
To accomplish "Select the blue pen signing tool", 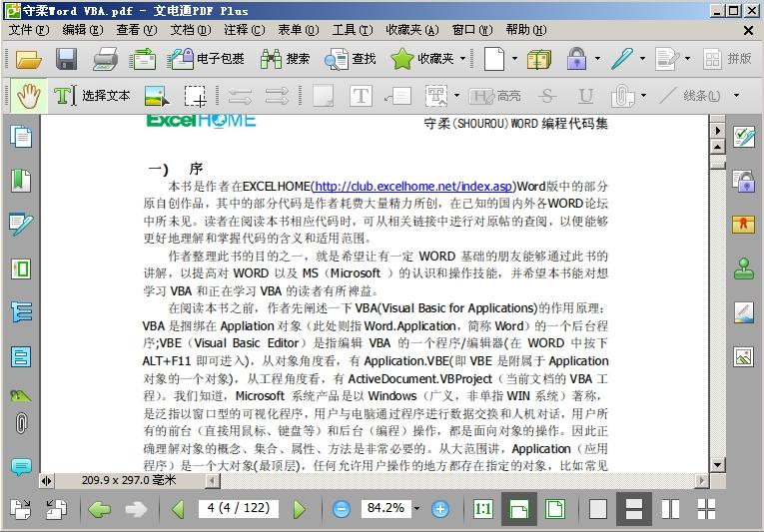I will pyautogui.click(x=622, y=59).
